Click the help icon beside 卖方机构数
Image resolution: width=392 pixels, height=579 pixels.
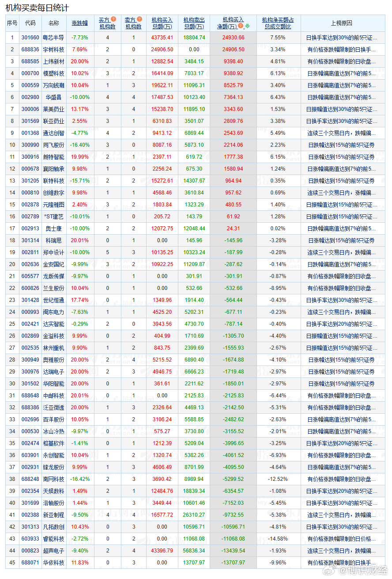pyautogui.click(x=139, y=19)
